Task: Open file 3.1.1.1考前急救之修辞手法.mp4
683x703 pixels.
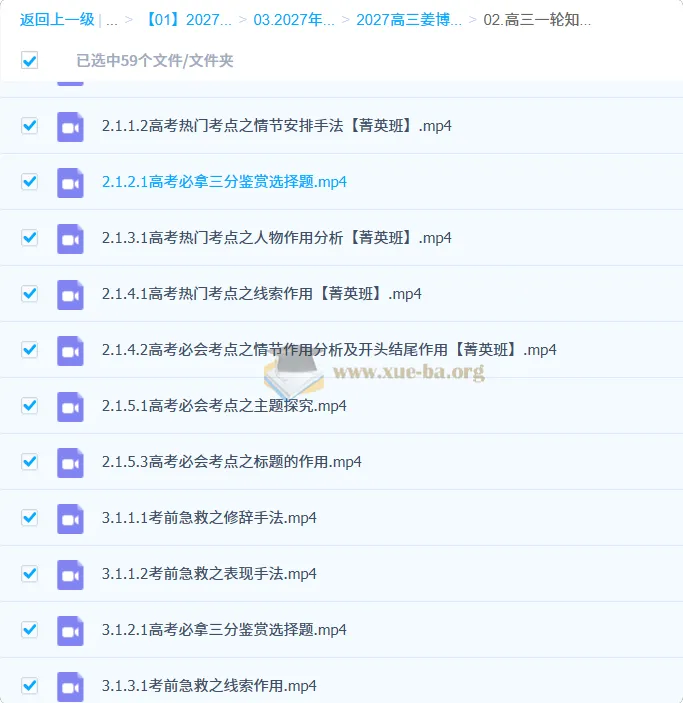Action: 209,518
